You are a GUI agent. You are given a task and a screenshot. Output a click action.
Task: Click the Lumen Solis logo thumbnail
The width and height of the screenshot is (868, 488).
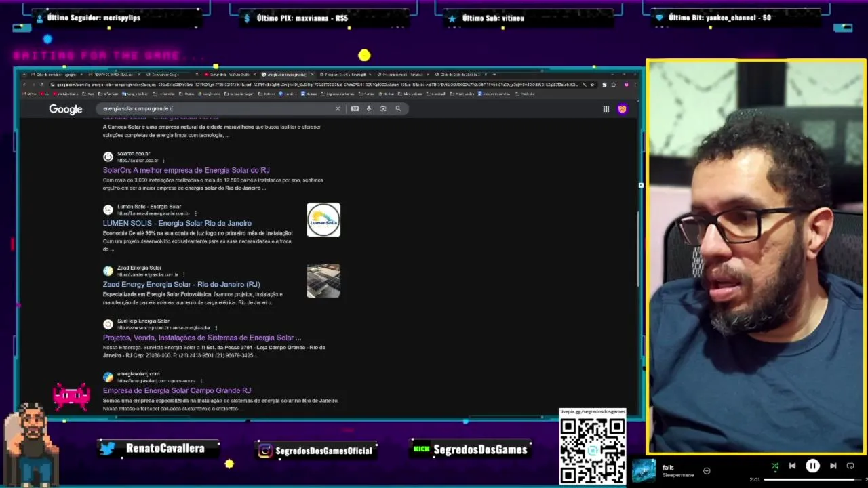click(x=323, y=220)
